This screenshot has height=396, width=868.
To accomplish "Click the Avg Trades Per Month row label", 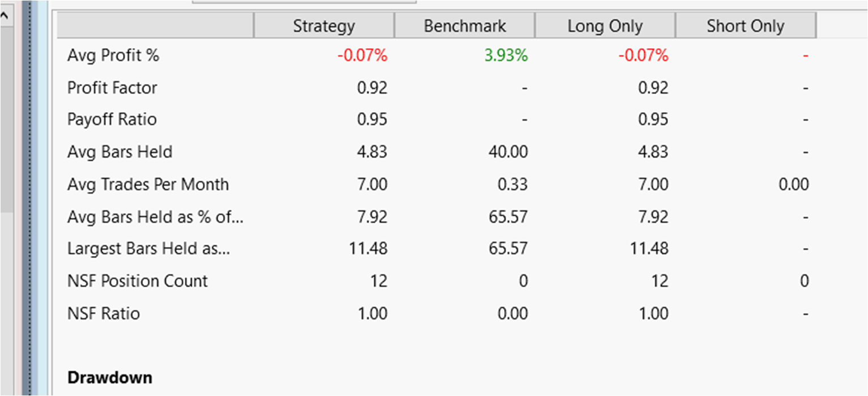I will tap(148, 184).
